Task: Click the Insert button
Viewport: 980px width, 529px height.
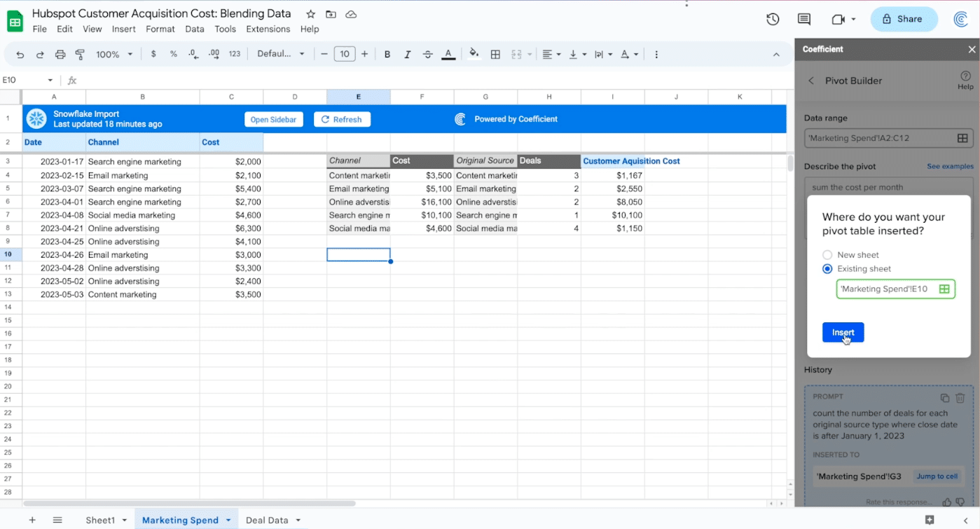Action: coord(843,333)
